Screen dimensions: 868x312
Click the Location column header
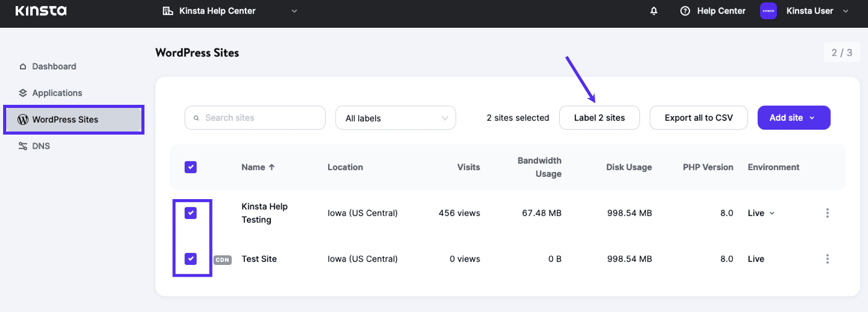pyautogui.click(x=345, y=167)
